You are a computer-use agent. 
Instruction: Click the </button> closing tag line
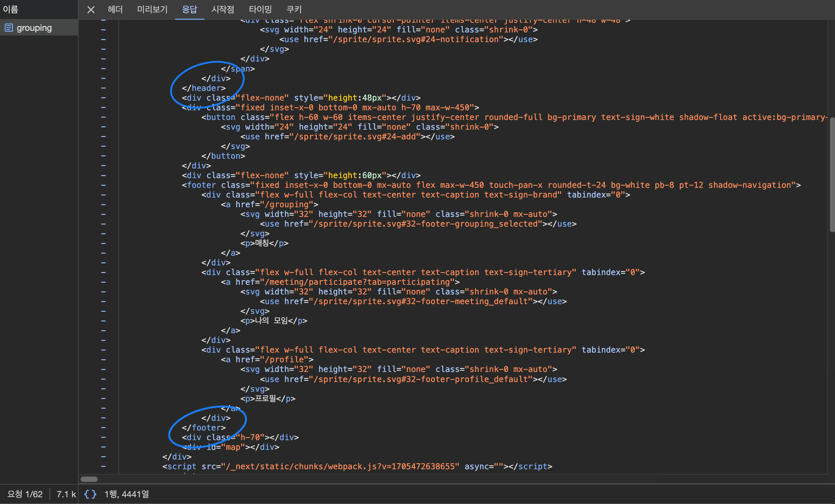(x=223, y=156)
